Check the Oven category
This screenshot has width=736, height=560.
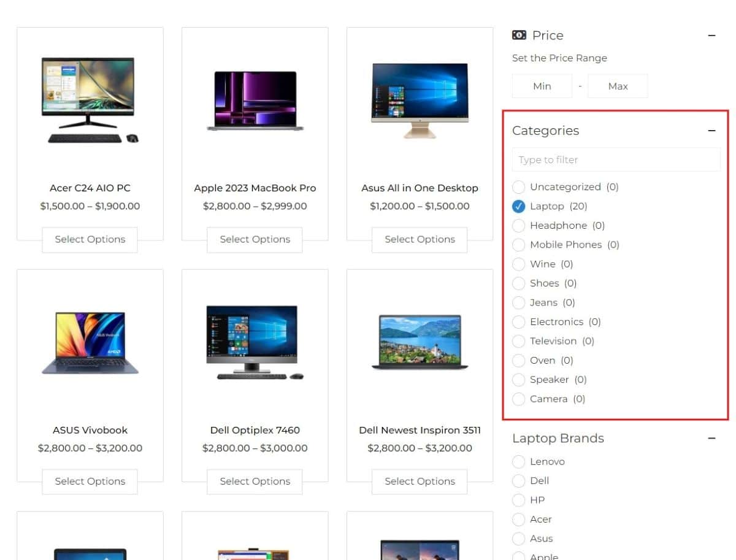[x=519, y=360]
